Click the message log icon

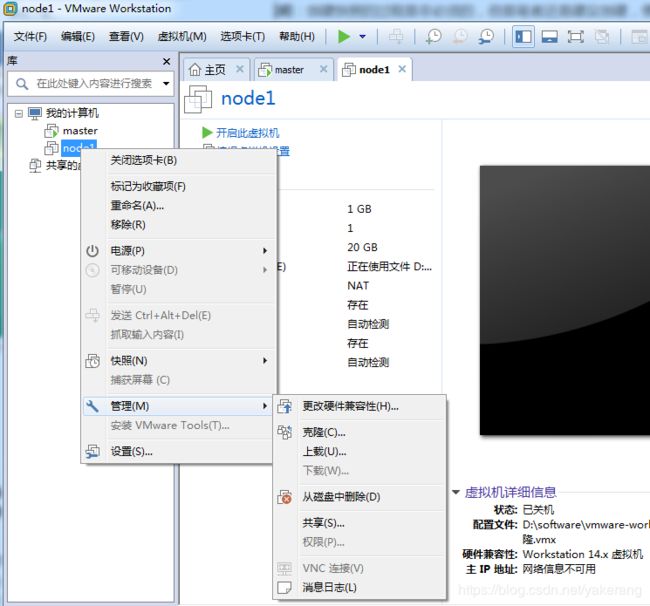tap(284, 587)
